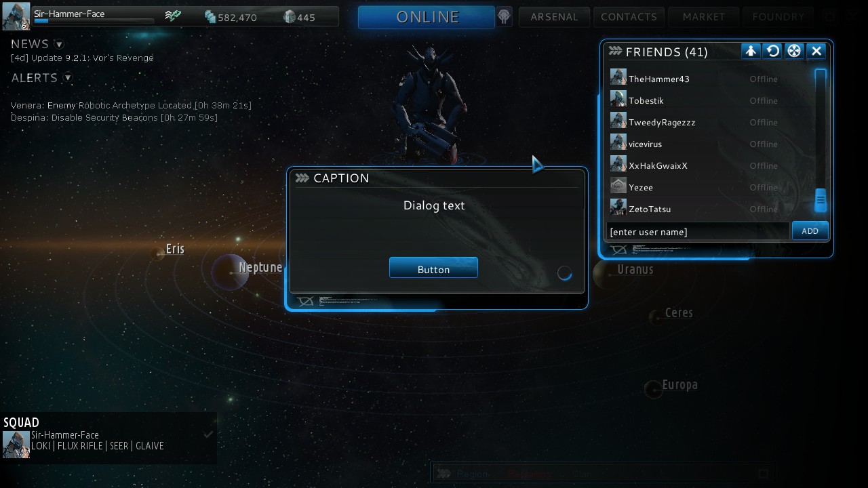Click the circular arrows icon in Friends header
Screen dimensions: 868x488
click(772, 51)
